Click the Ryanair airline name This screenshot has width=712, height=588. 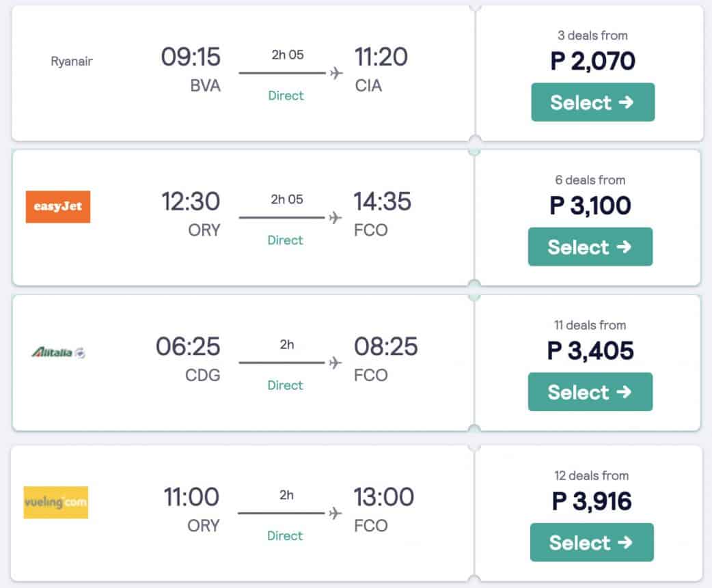point(72,61)
